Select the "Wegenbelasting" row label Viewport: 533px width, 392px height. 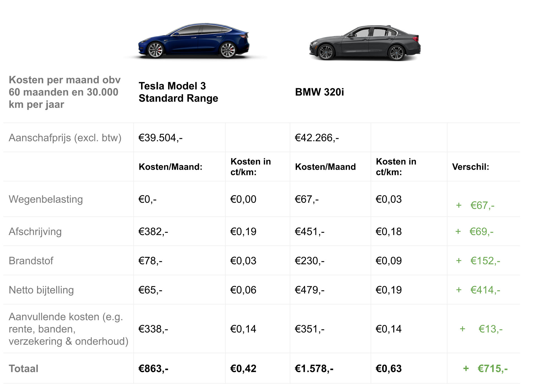(46, 199)
